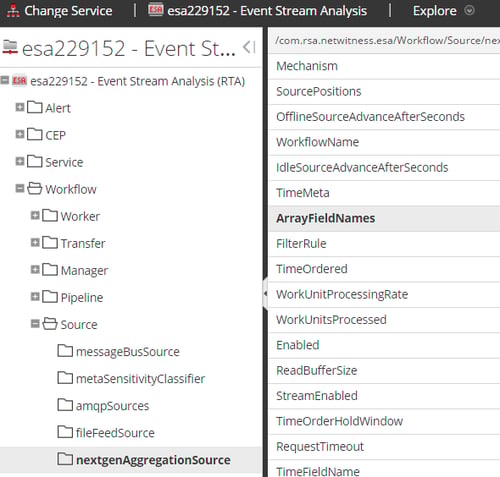Image resolution: width=500 pixels, height=477 pixels.
Task: Click the amqpSources folder icon
Action: 65,405
